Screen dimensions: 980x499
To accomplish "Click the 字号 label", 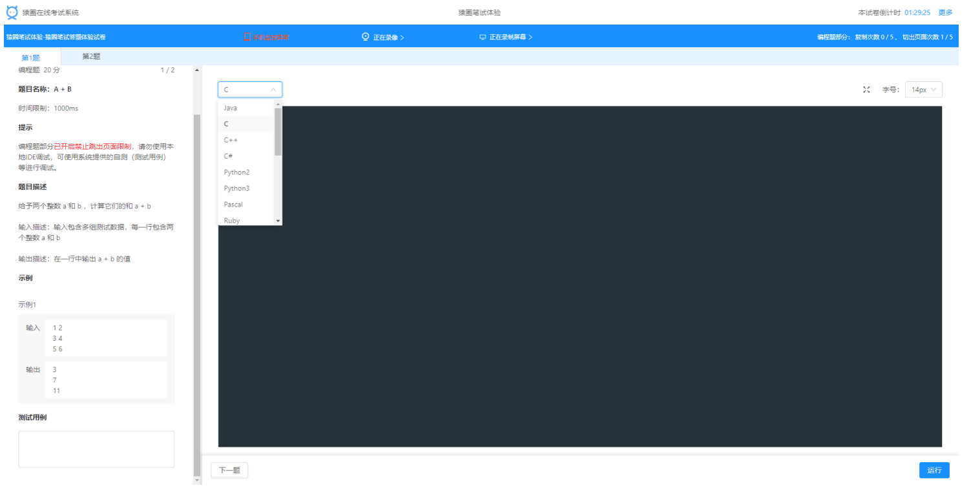I will click(891, 90).
